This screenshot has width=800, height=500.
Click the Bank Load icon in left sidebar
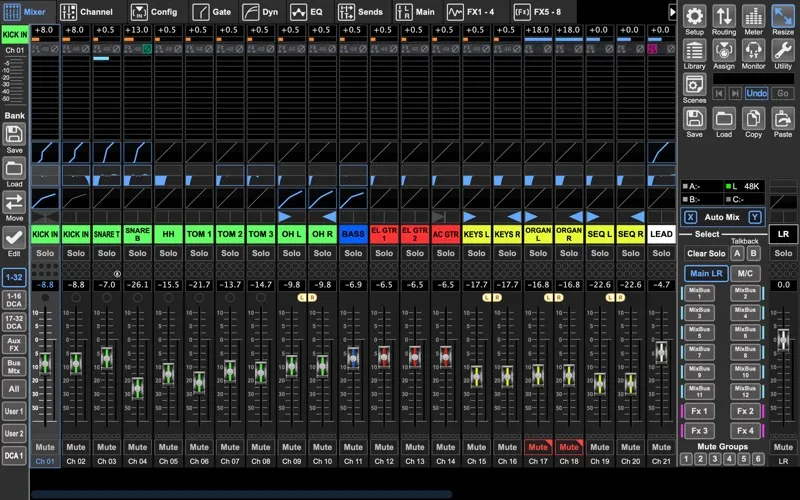point(14,168)
